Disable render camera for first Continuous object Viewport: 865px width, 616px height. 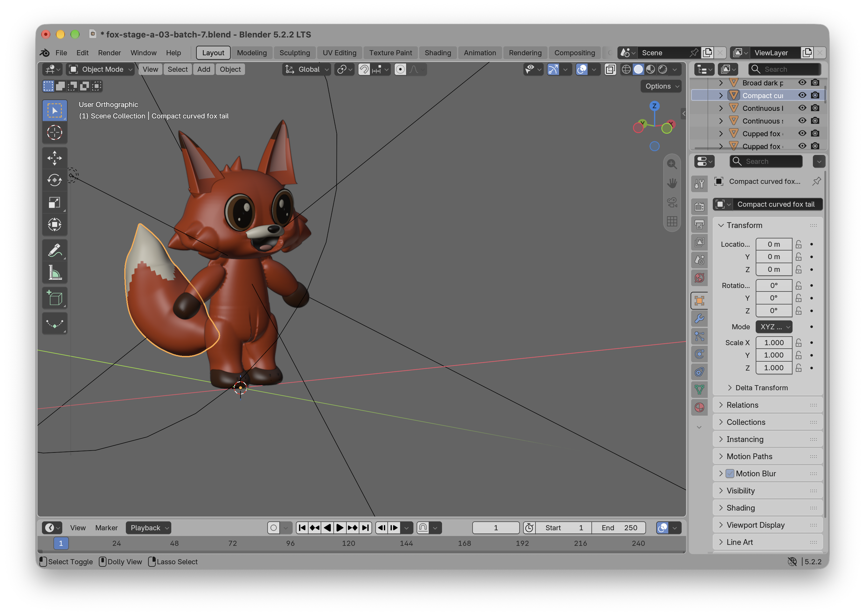point(815,108)
